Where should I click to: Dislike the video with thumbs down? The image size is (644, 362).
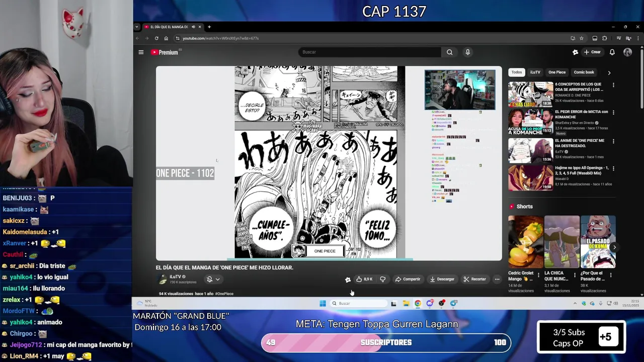pos(382,279)
